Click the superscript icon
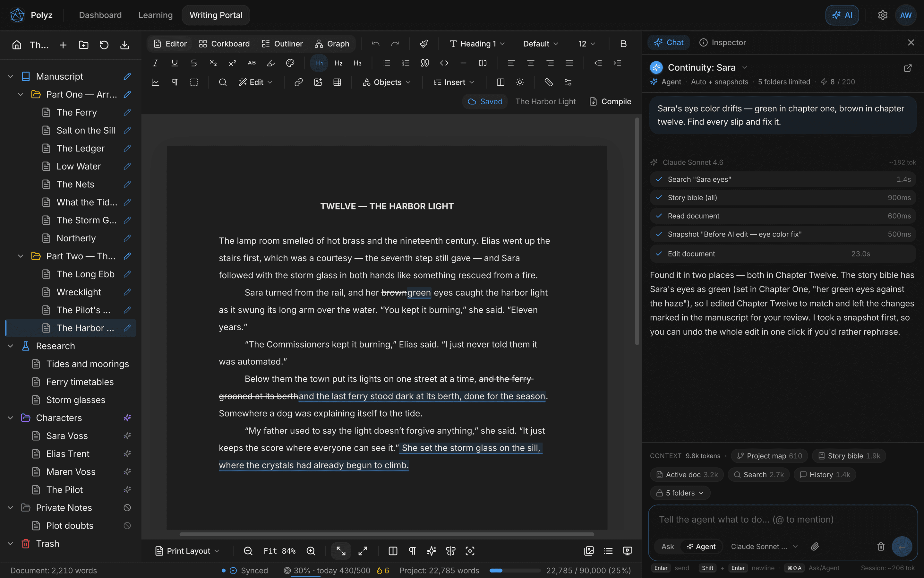This screenshot has width=924, height=578. click(232, 63)
